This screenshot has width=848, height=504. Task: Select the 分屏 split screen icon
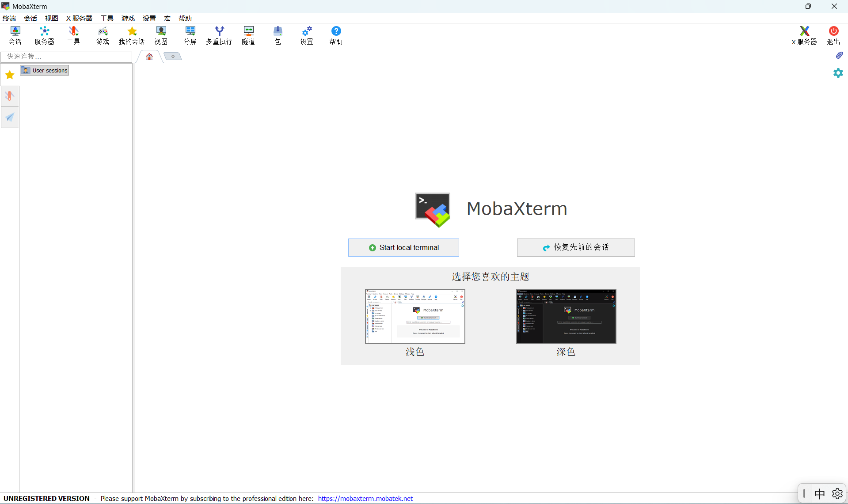coord(190,35)
